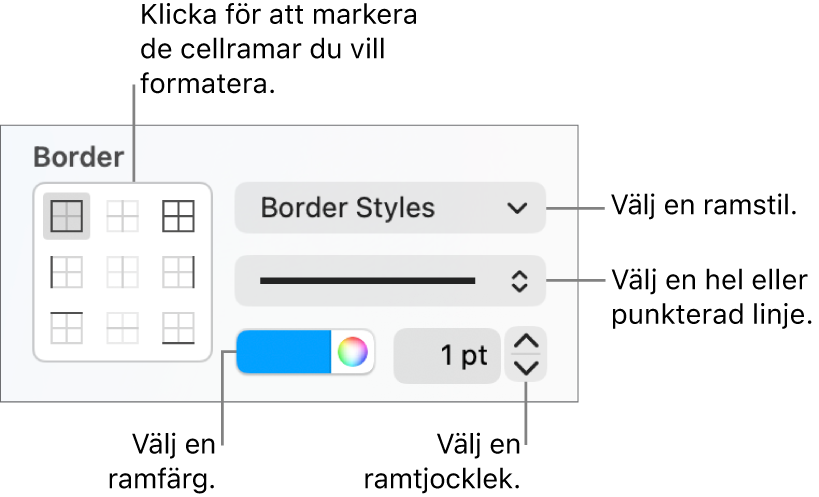Screen dimensions: 819x497
Task: Click the 1 pt thickness field
Action: point(447,356)
